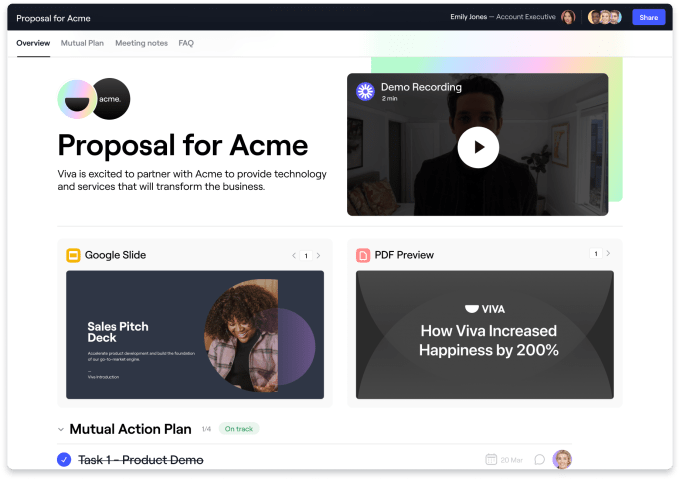This screenshot has height=480, width=680.
Task: Click the Proposal for Acme header title
Action: pyautogui.click(x=53, y=18)
